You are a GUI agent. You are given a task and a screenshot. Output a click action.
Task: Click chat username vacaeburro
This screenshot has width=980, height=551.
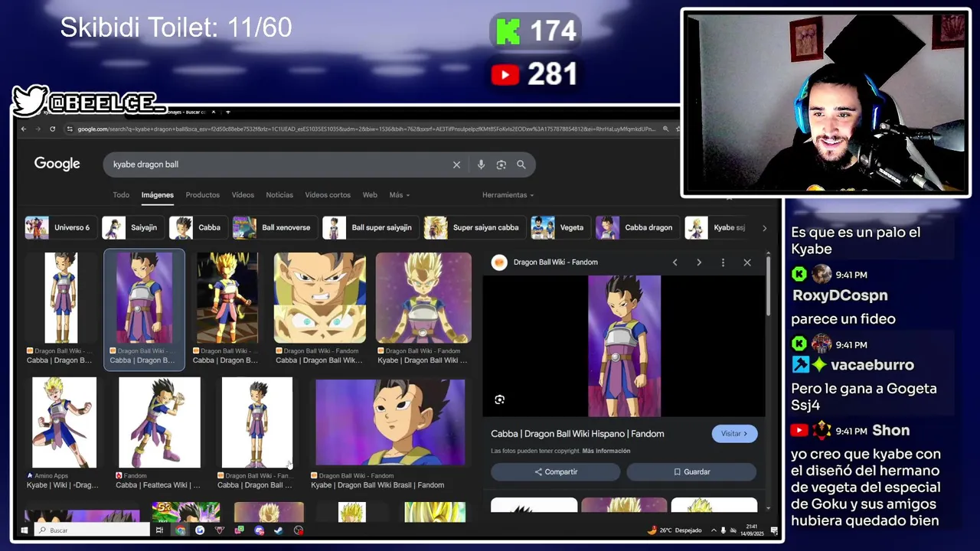(872, 365)
